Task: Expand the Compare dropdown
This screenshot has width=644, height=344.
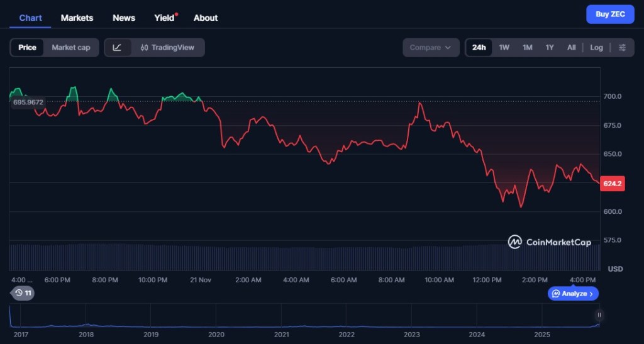Action: tap(431, 47)
